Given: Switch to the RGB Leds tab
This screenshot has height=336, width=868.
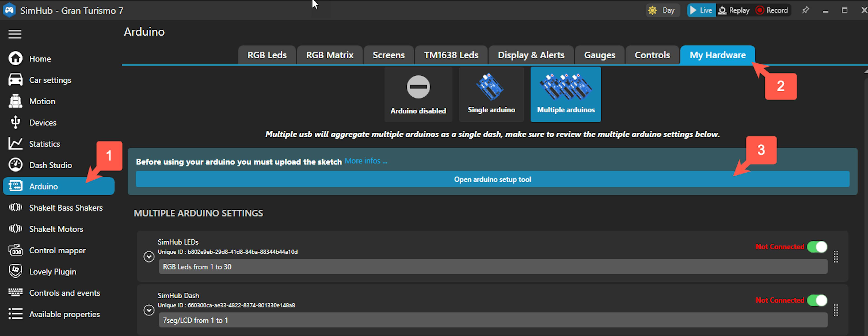Looking at the screenshot, I should (x=267, y=55).
